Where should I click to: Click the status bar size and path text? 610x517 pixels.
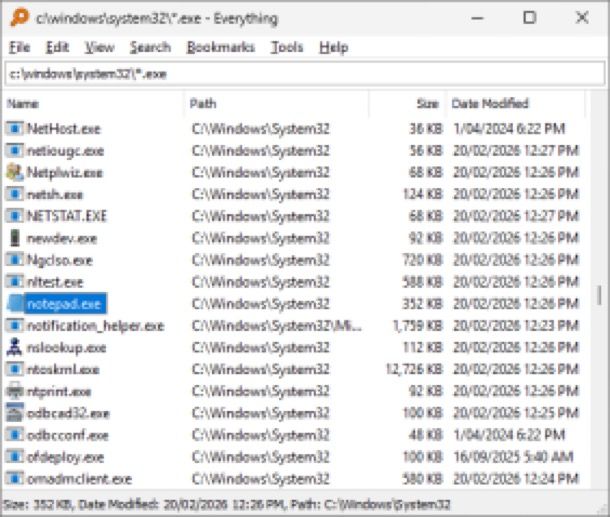tap(226, 505)
